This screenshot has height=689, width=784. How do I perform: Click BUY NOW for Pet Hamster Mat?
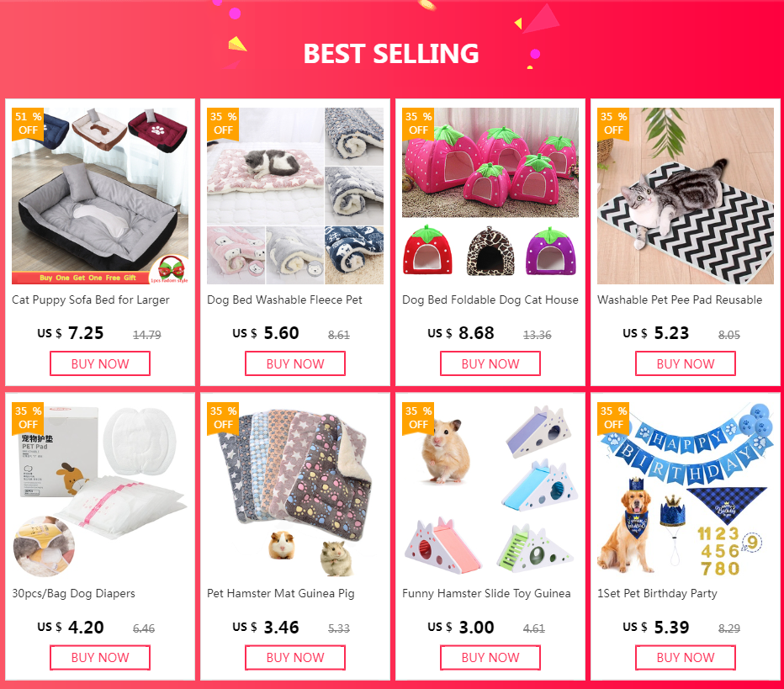(295, 658)
